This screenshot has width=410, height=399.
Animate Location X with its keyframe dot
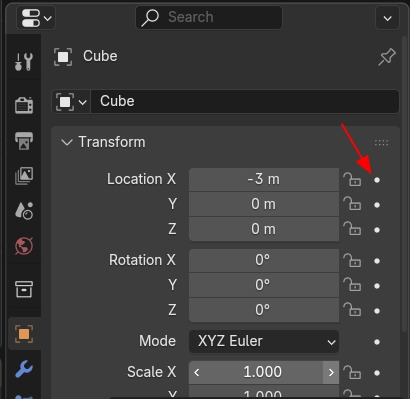[377, 180]
